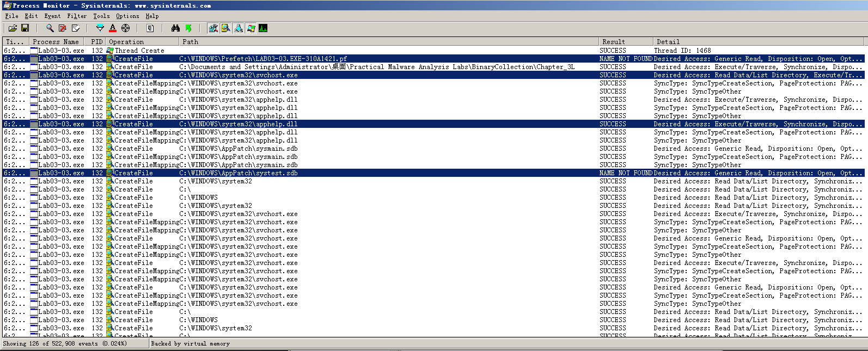Toggle Show File System Activity
This screenshot has width=868, height=351.
[x=225, y=28]
